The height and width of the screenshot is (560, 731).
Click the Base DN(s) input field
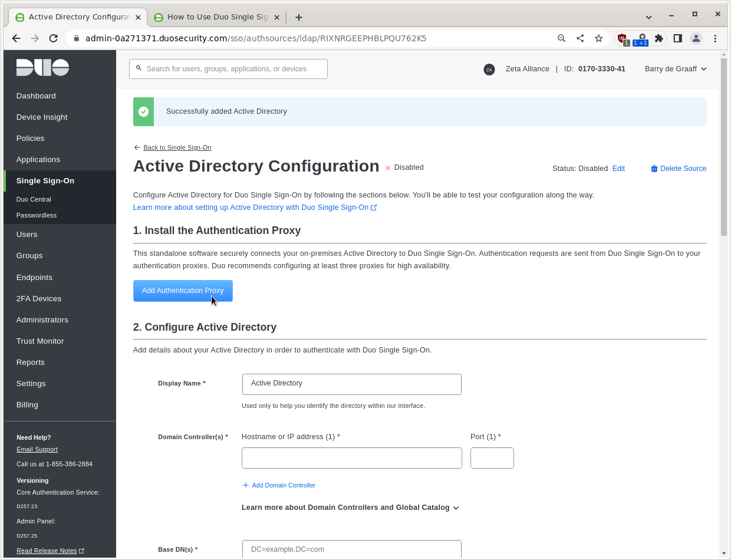point(351,549)
